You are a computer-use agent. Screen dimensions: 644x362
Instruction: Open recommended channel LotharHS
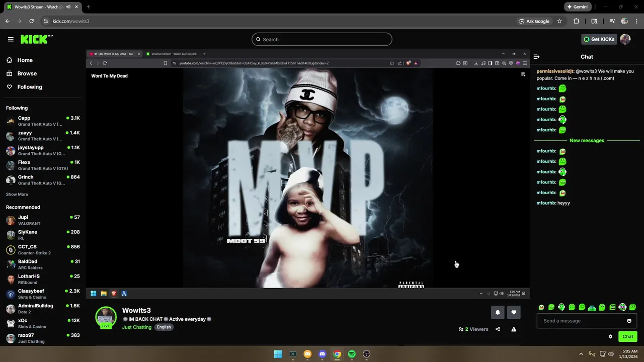43,279
